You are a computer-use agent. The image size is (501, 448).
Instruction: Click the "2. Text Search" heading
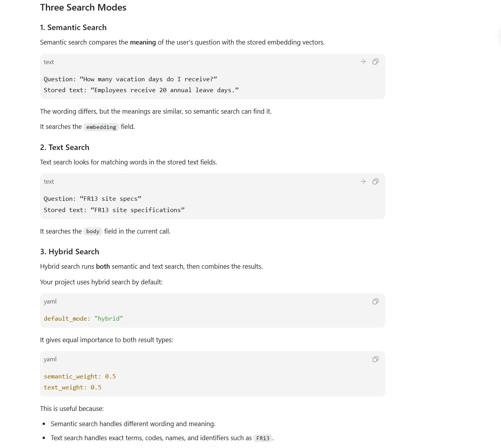click(x=64, y=147)
